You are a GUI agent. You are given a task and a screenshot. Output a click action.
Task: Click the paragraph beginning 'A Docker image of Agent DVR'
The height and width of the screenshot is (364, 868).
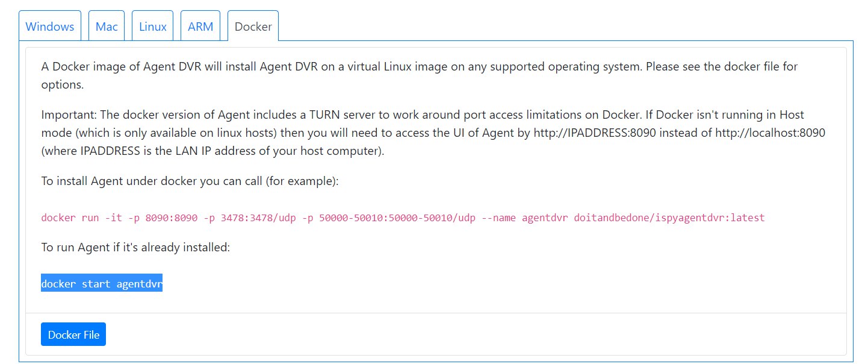coord(420,75)
